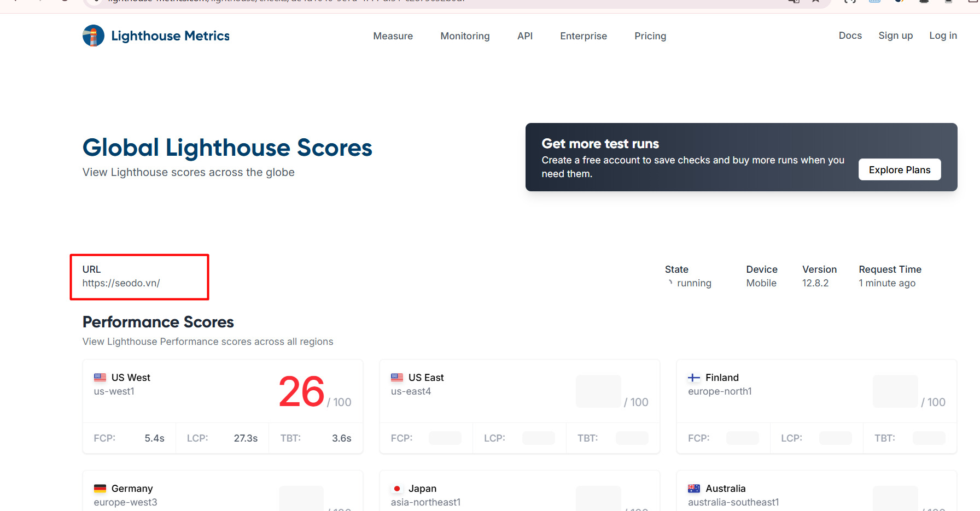Click the State label
This screenshot has height=511, width=980.
pyautogui.click(x=676, y=269)
